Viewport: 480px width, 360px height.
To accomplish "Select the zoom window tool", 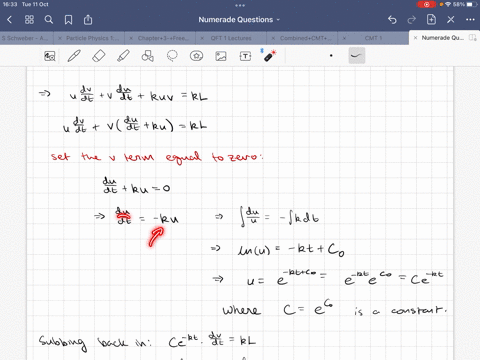I will (50, 56).
